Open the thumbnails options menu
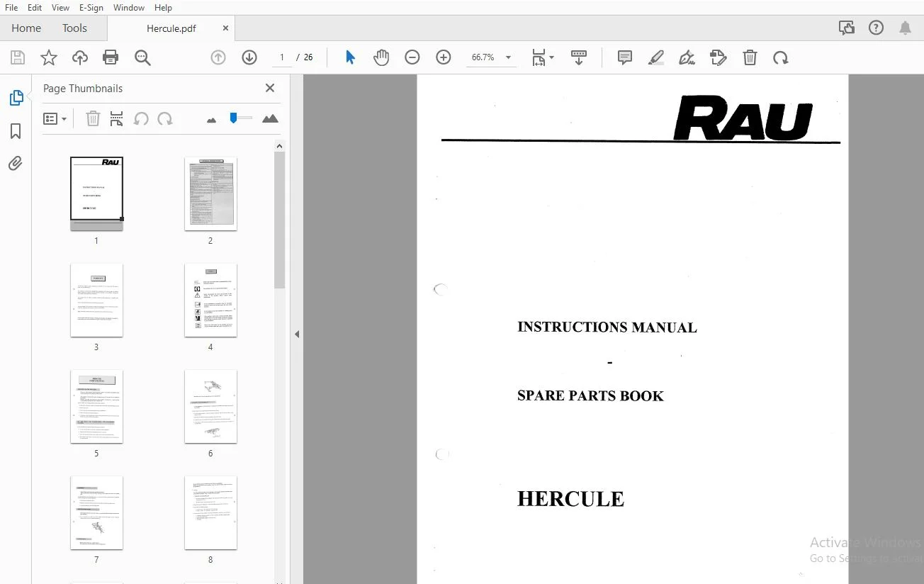This screenshot has height=584, width=924. tap(55, 119)
